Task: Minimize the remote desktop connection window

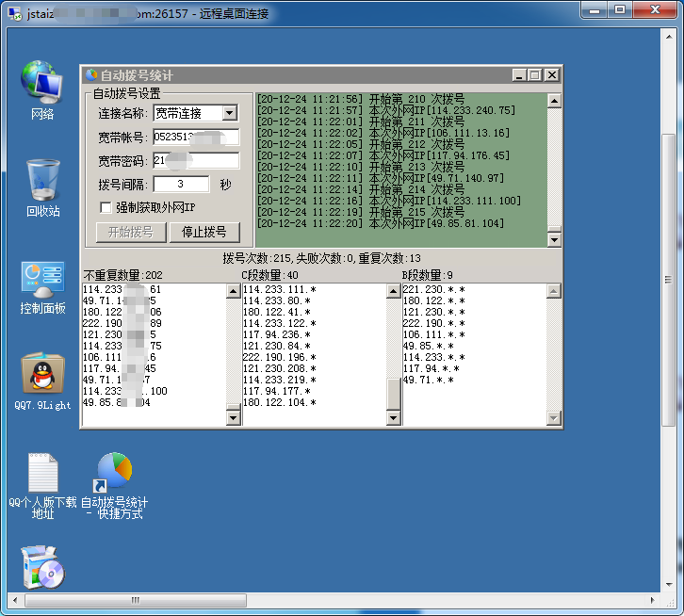Action: (594, 9)
